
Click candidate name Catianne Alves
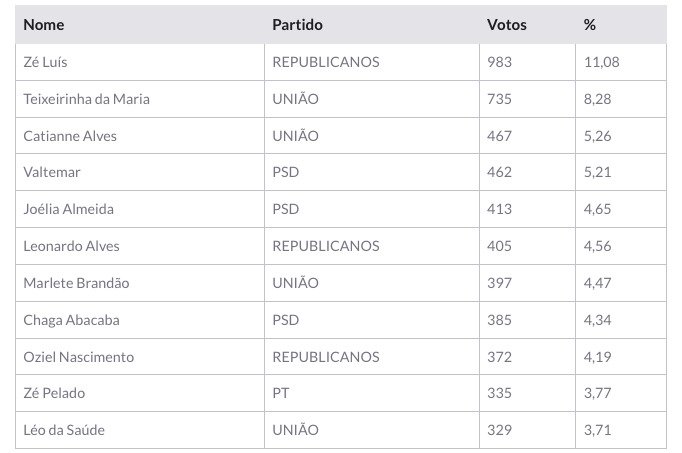[x=70, y=136]
